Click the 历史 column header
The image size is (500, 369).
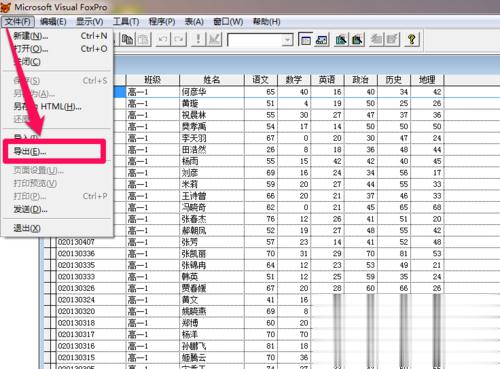tap(394, 80)
